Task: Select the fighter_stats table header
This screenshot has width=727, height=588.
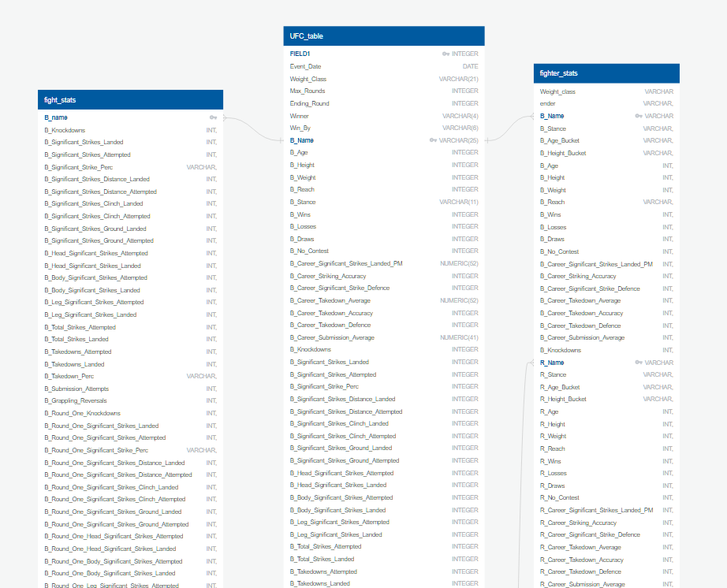Action: [x=606, y=73]
